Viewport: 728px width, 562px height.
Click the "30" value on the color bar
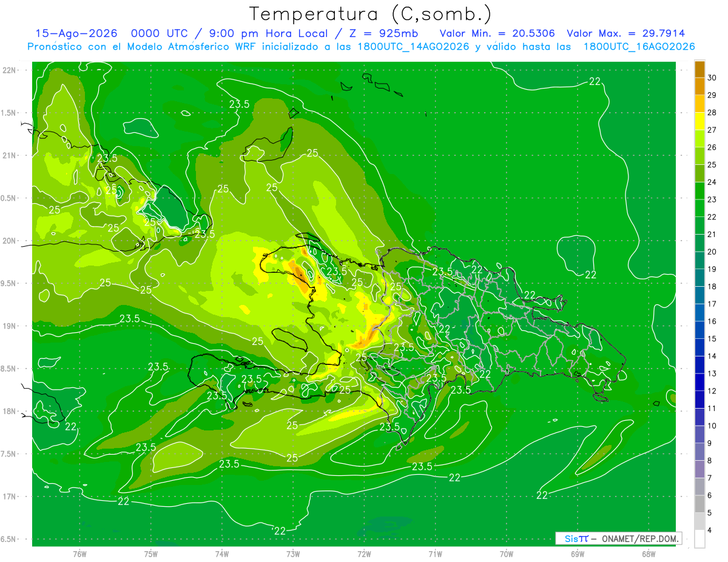(x=712, y=78)
